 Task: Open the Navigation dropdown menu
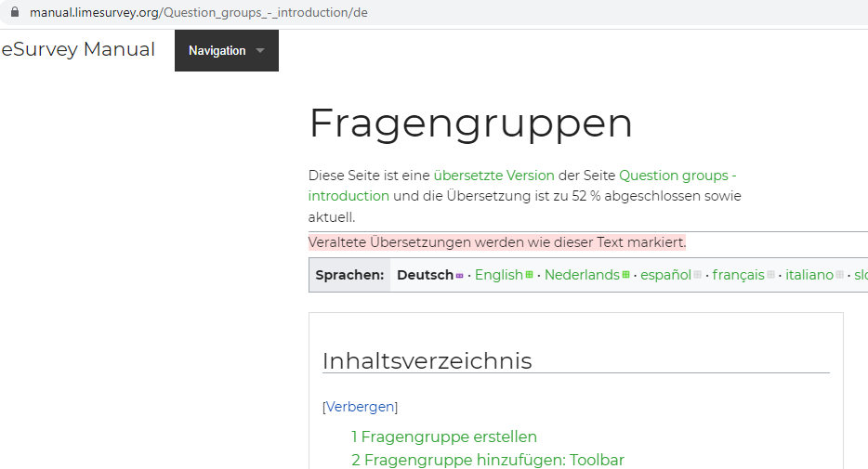[x=227, y=51]
